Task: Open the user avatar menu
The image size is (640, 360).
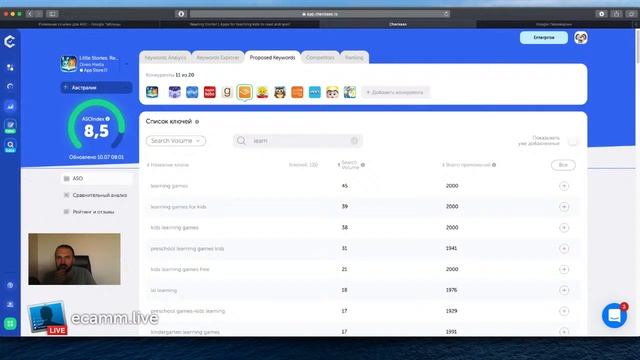Action: [581, 38]
